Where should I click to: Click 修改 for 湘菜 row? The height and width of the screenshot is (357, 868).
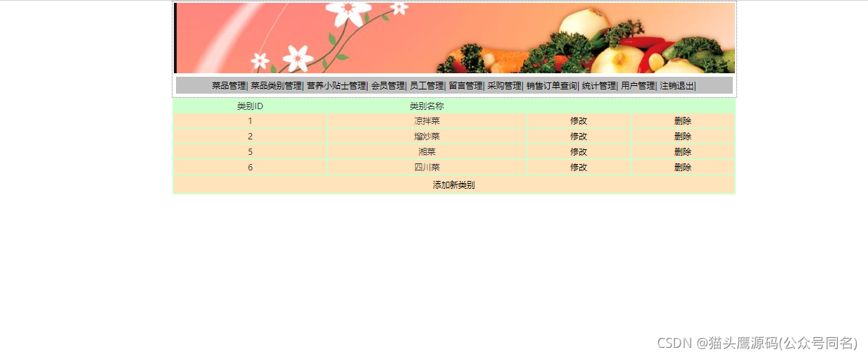click(x=579, y=152)
